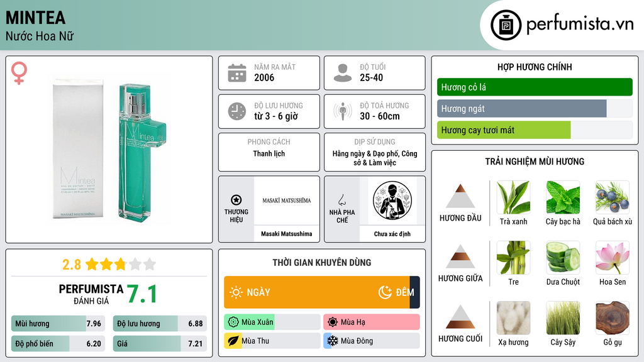
Task: Click the Hương cuối pyramid icon
Action: click(460, 317)
